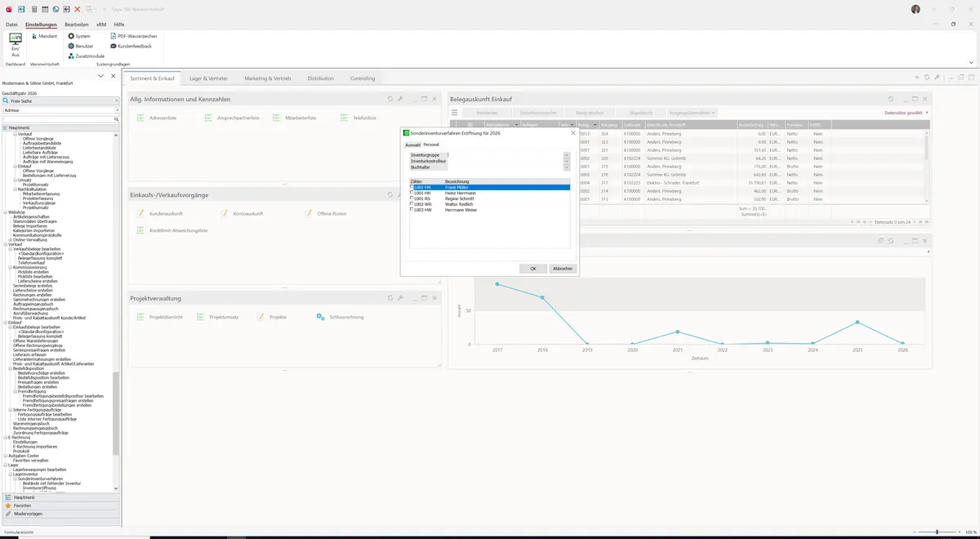The image size is (980, 539).
Task: Click the calculator icon in quick access toolbar
Action: click(x=33, y=9)
